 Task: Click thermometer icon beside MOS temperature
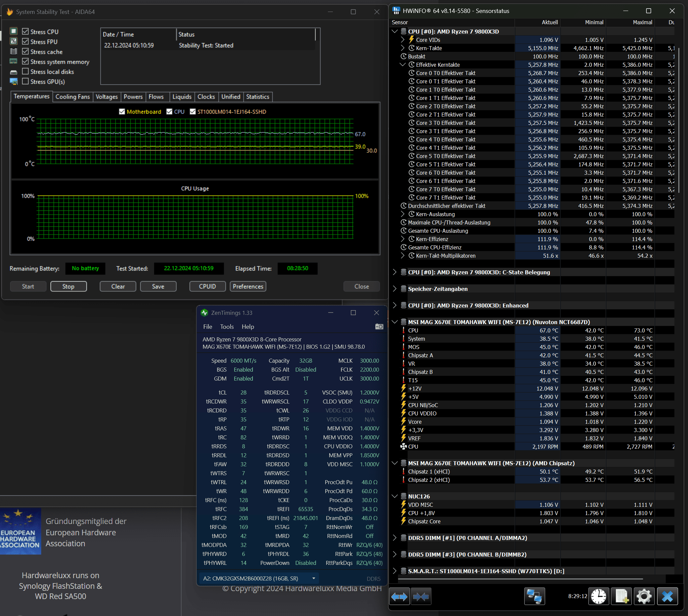click(404, 347)
